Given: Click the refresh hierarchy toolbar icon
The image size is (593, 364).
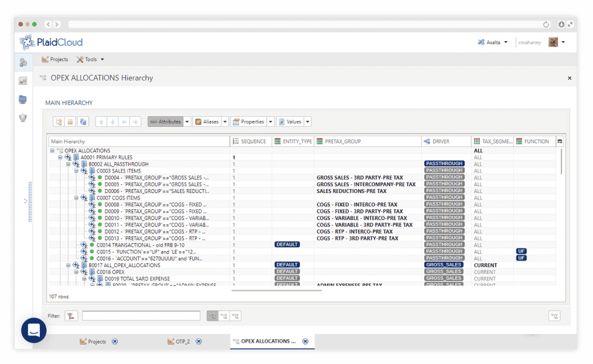Looking at the screenshot, I should click(x=84, y=122).
